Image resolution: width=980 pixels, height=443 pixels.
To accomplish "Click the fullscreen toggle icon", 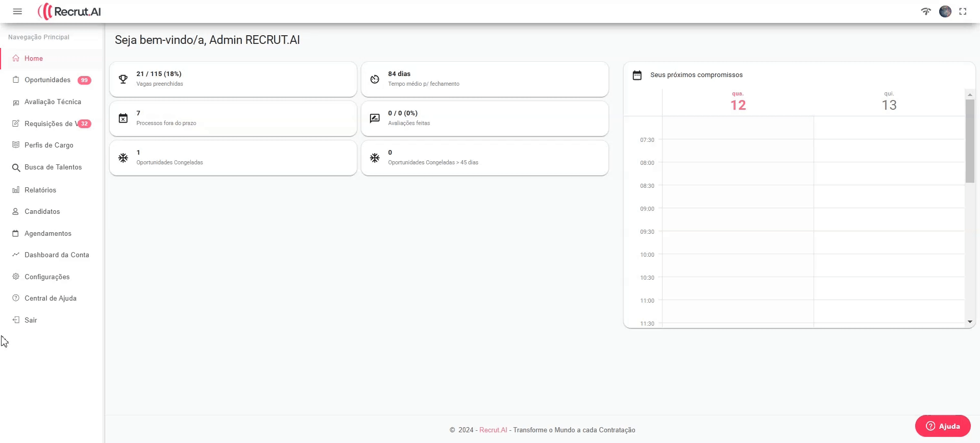I will coord(963,11).
